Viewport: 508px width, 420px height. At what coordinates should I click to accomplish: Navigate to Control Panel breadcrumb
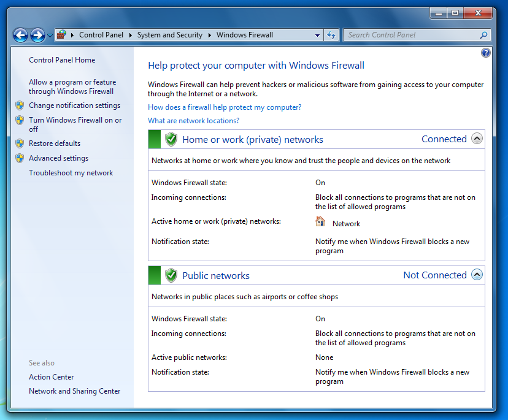[x=101, y=35]
